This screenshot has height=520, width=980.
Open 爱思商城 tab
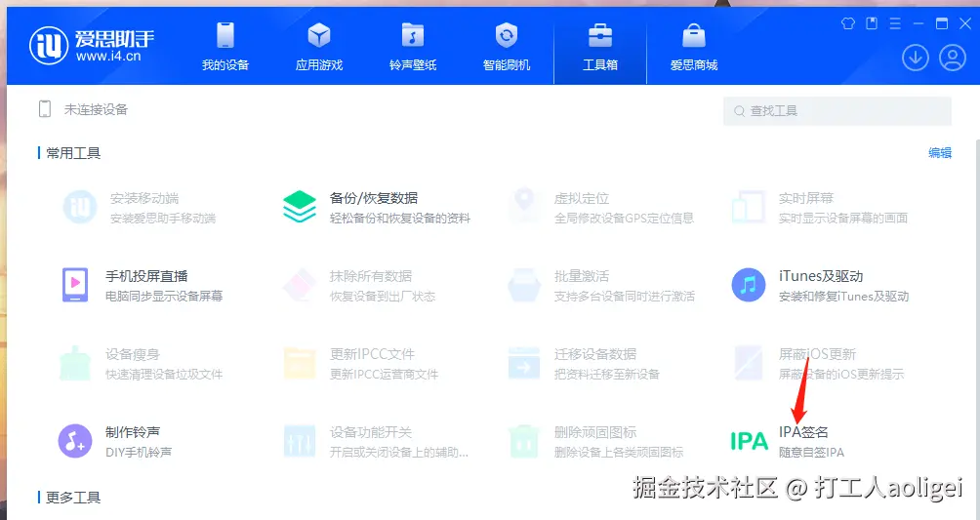click(694, 46)
